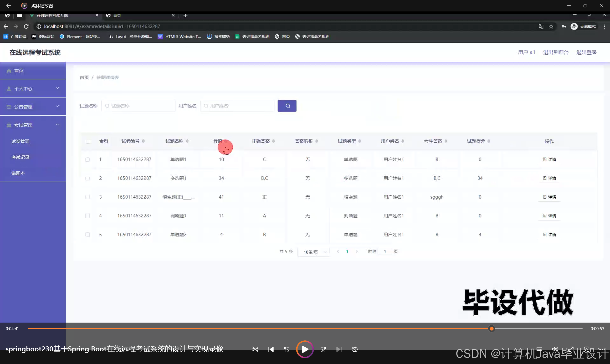Toggle shuffle mode in media player

pyautogui.click(x=255, y=349)
